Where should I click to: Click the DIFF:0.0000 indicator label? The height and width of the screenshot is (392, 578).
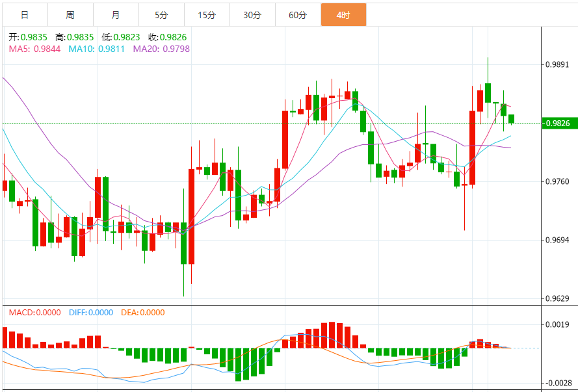point(91,313)
